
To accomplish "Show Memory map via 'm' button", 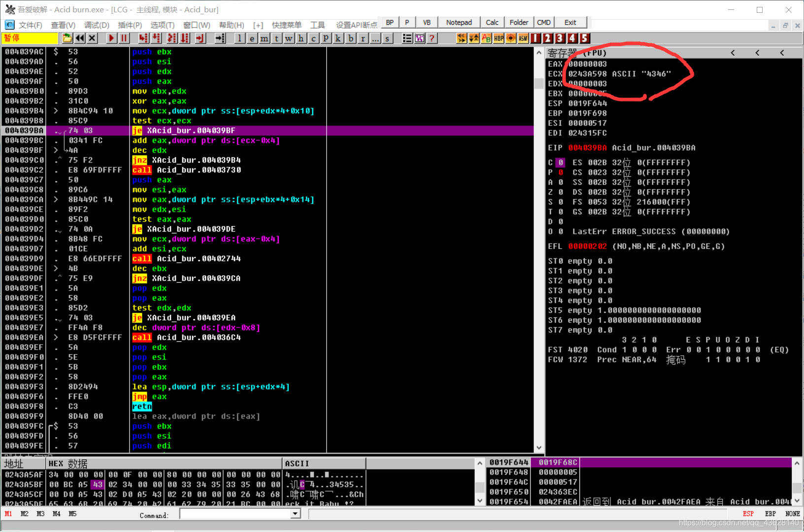I will click(x=265, y=38).
